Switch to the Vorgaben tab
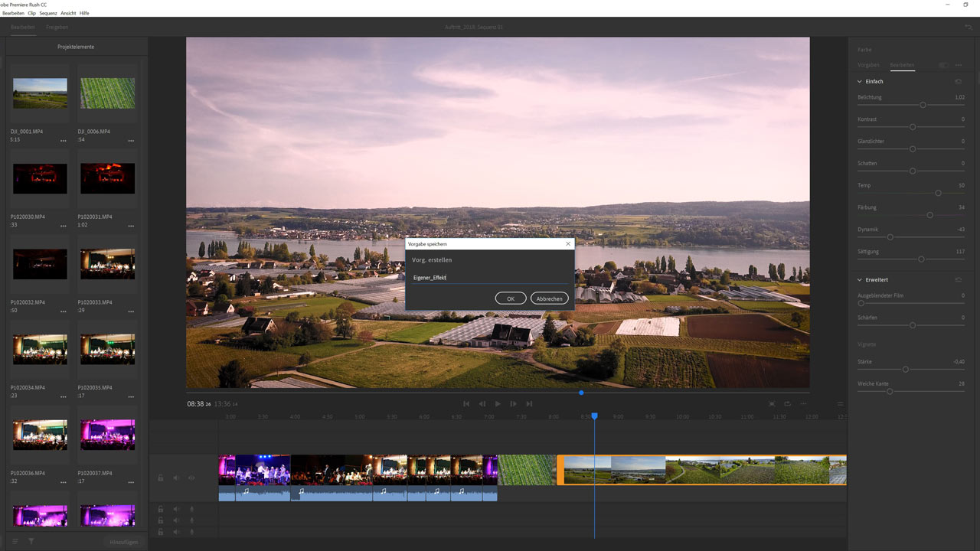 coord(868,65)
